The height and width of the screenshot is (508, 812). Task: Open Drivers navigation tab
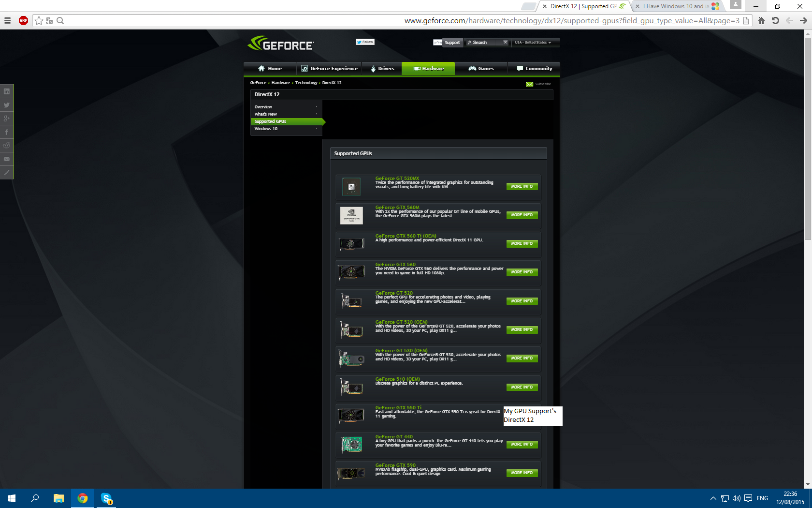tap(382, 69)
